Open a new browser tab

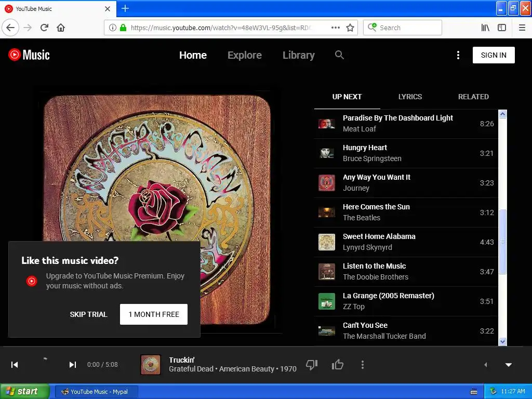(125, 8)
